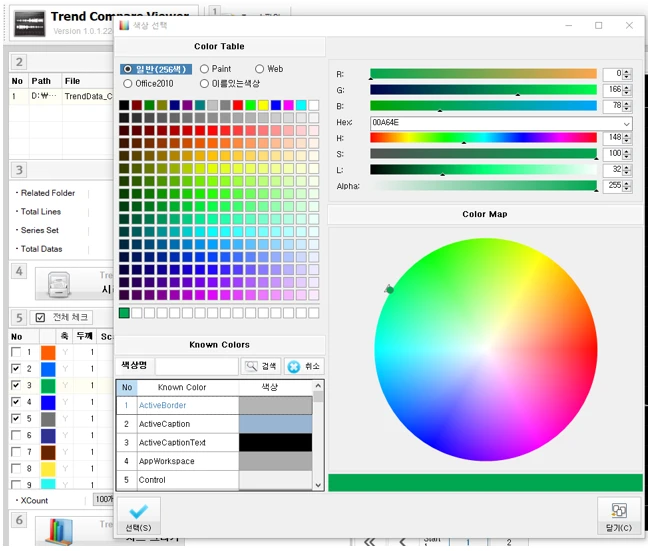Click the printer icon in section 4
This screenshot has height=551, width=652.
point(59,285)
